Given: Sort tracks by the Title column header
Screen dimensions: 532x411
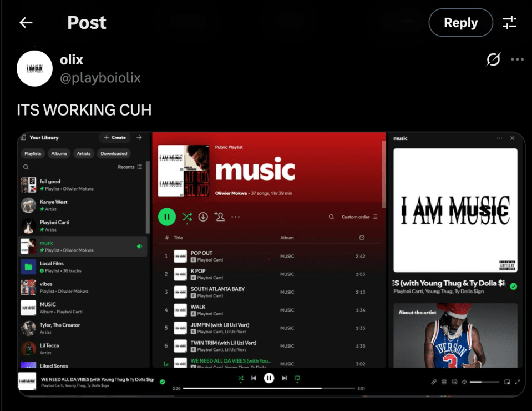Looking at the screenshot, I should click(x=178, y=238).
